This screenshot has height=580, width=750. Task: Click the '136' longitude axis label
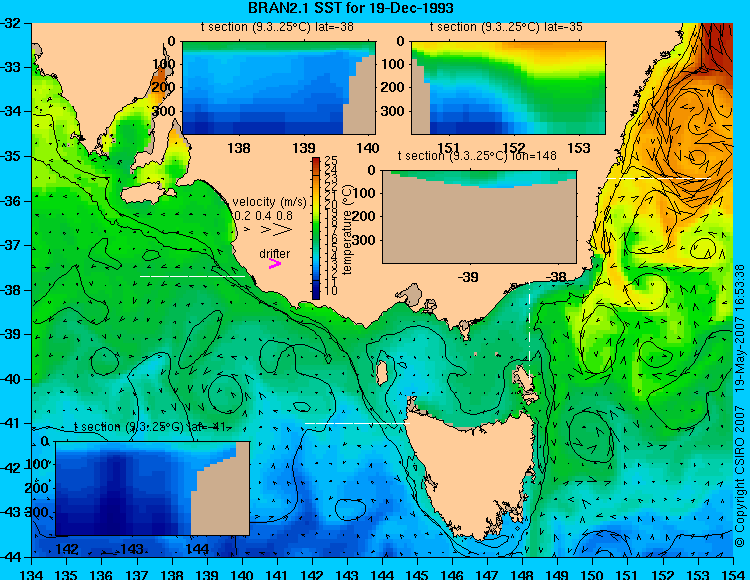101,574
